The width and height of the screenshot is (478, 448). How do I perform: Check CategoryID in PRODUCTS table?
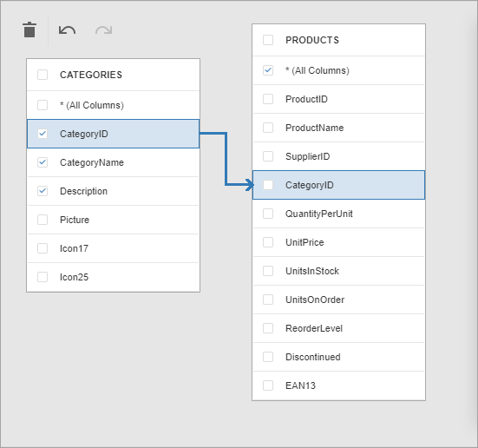(268, 185)
